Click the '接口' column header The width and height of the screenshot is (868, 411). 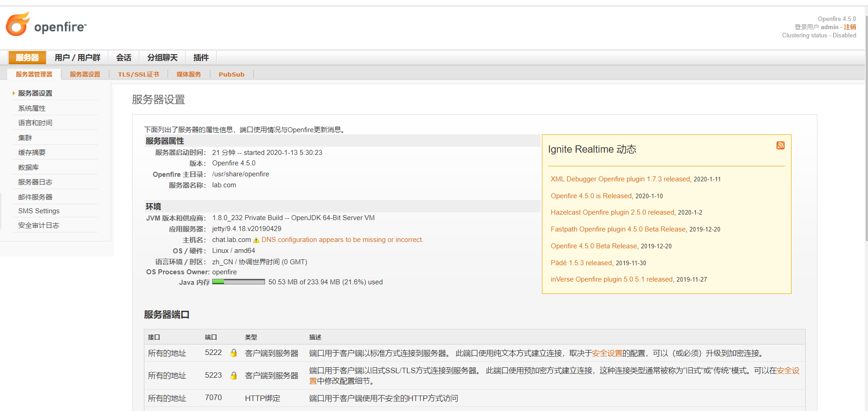[x=154, y=337]
